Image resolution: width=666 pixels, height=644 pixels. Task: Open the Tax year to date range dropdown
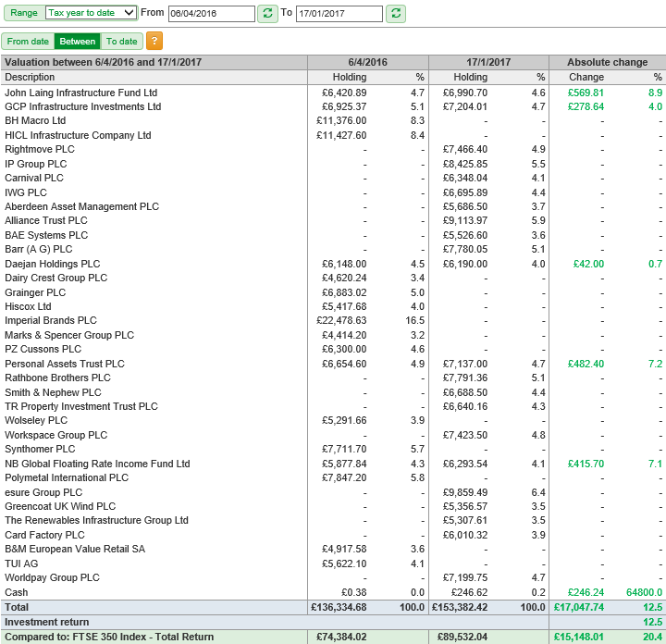(92, 13)
